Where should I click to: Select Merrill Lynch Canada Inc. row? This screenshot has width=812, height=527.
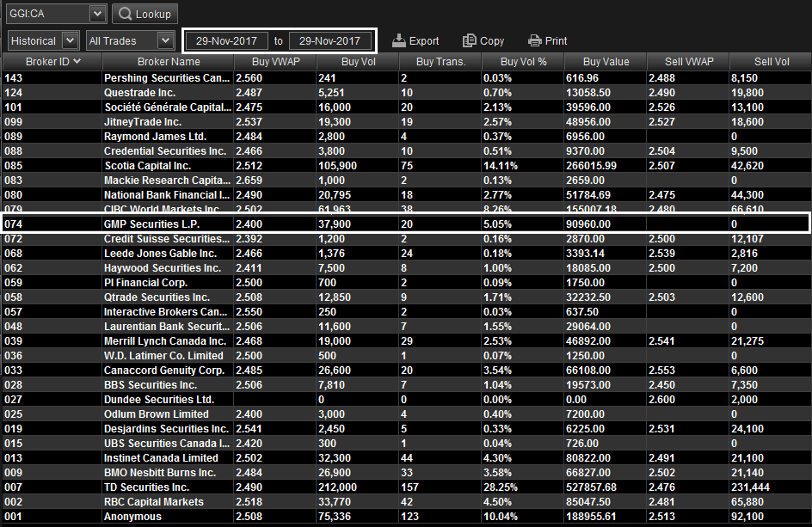pyautogui.click(x=406, y=341)
